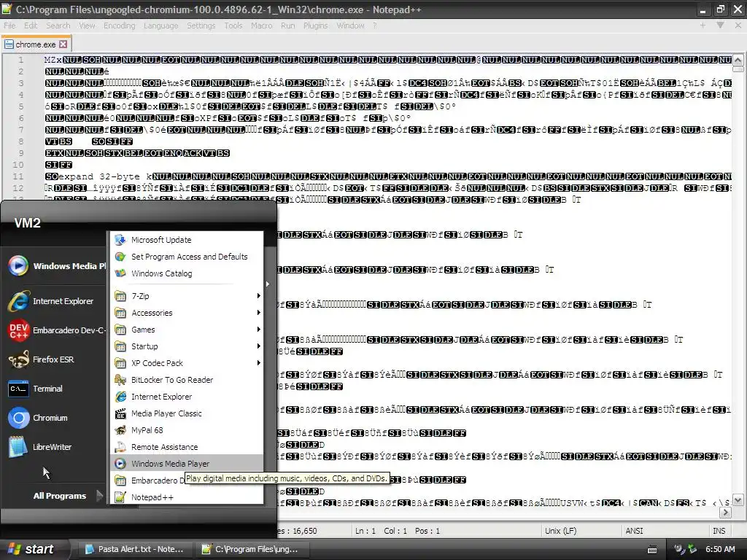
Task: Open the Tools menu in Notepad++
Action: point(233,26)
